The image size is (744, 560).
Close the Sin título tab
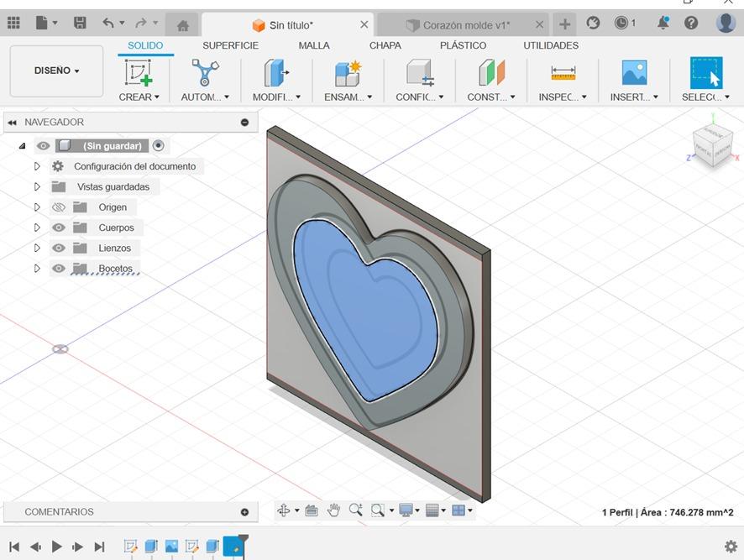(364, 24)
